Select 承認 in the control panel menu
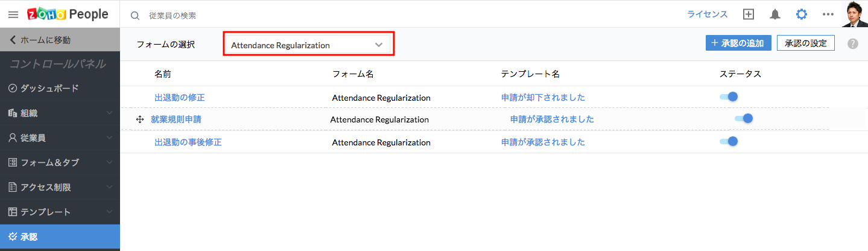 tap(29, 237)
